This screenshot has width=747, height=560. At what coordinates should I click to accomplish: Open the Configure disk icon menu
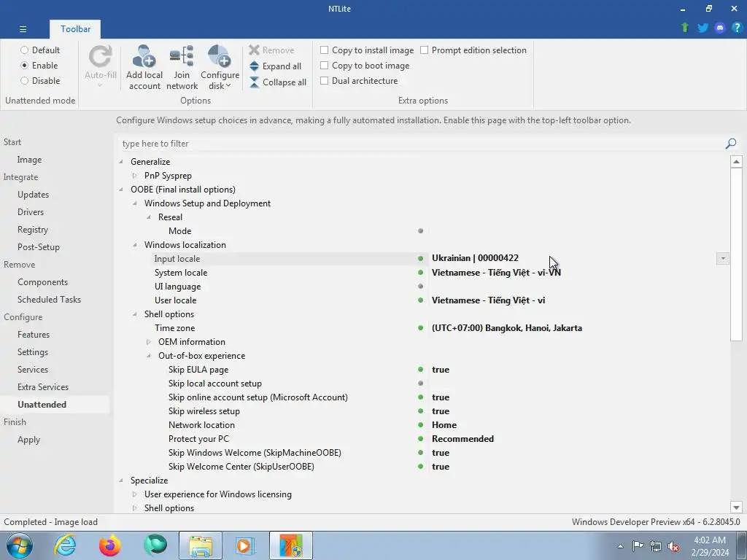coord(220,56)
